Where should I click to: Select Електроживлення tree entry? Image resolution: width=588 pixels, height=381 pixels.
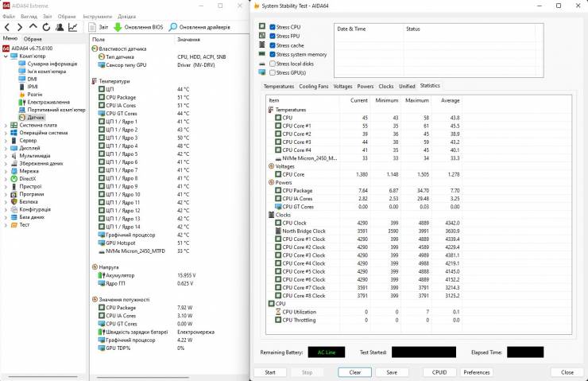44,102
